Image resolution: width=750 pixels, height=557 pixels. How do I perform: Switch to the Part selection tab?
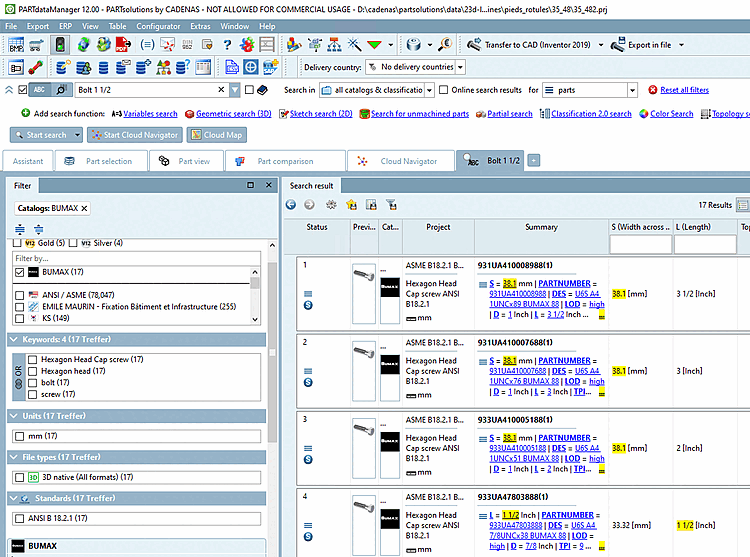[100, 161]
